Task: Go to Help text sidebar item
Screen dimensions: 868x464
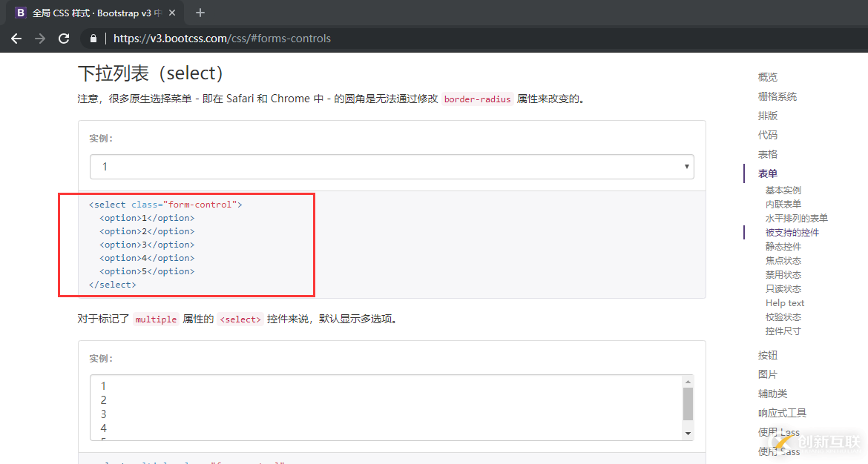Action: point(784,302)
